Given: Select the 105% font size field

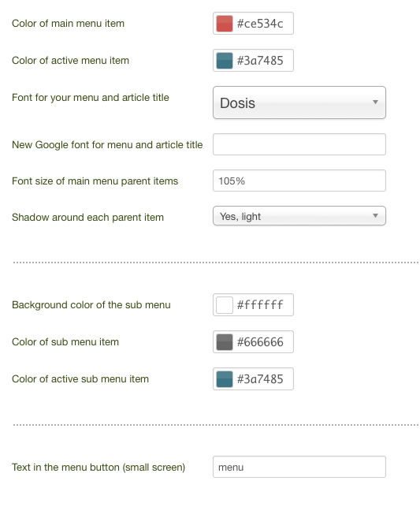Looking at the screenshot, I should click(x=299, y=181).
